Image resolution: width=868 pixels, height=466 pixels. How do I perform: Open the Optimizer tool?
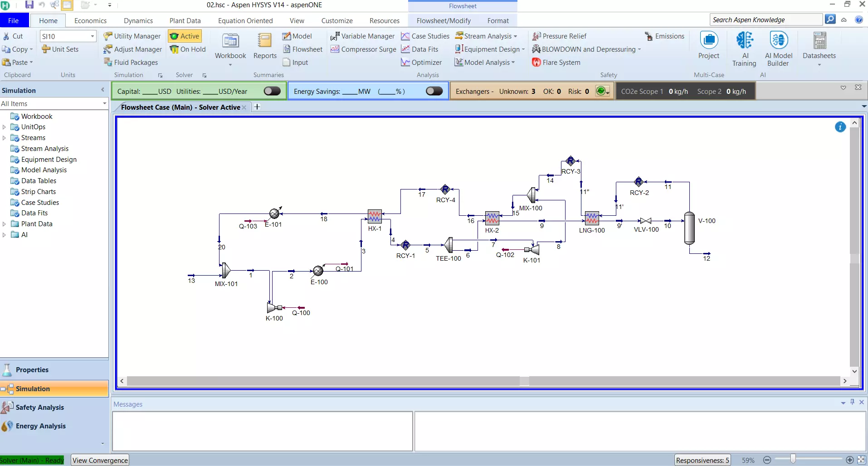click(x=421, y=62)
